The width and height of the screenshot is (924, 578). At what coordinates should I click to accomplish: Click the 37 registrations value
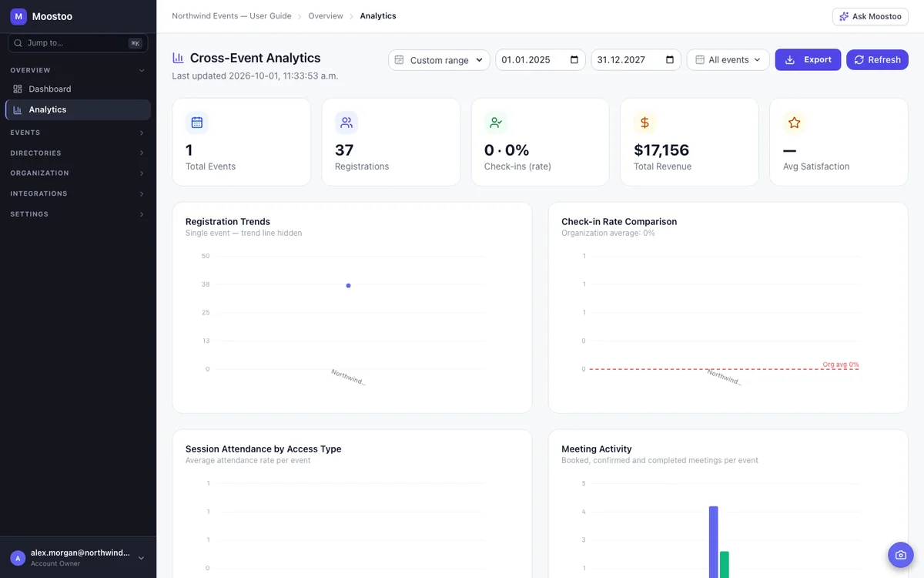point(344,150)
